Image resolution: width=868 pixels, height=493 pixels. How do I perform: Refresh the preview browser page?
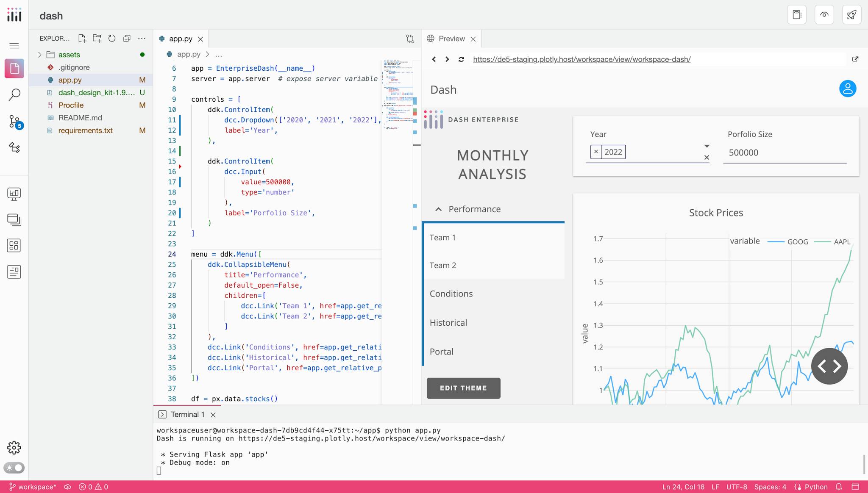click(461, 59)
